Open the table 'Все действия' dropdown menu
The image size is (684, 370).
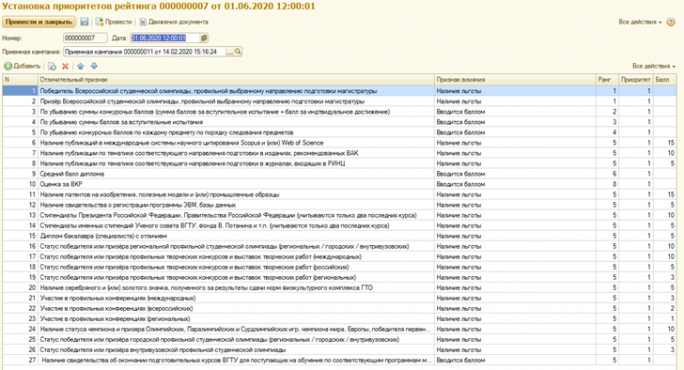[x=653, y=66]
